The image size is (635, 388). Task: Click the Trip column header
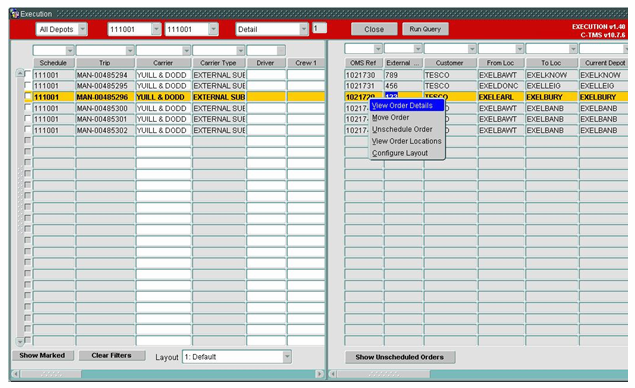point(105,63)
